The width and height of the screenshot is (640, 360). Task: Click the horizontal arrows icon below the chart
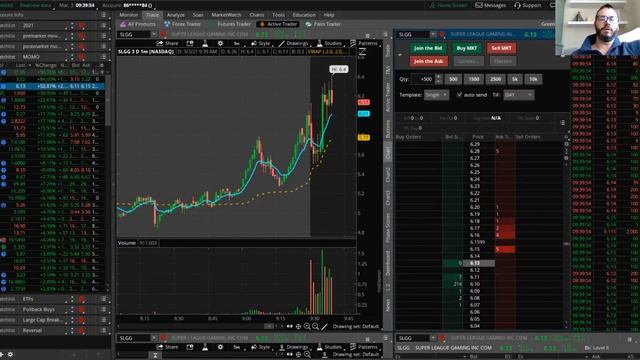[x=290, y=327]
